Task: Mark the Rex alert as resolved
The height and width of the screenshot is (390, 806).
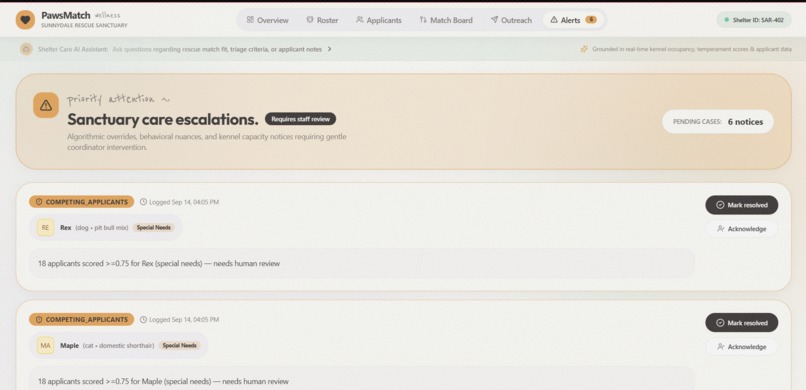Action: 742,205
